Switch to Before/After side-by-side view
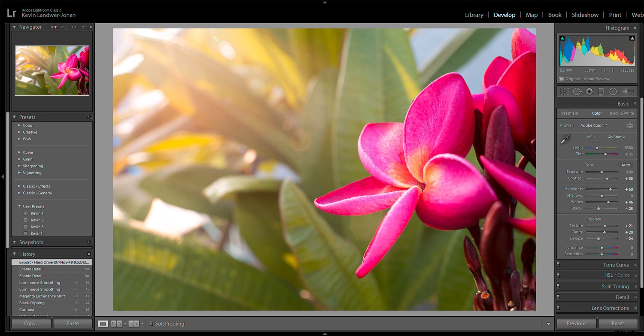Screen dimensions: 644x336 click(x=134, y=324)
